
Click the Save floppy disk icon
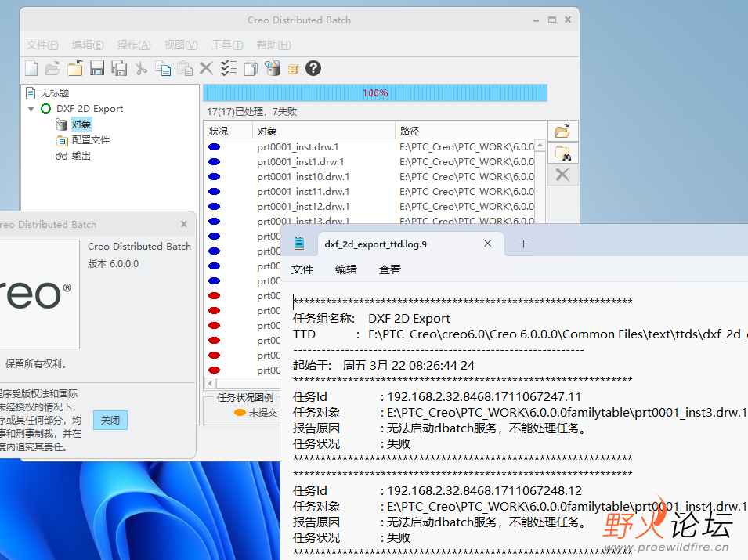(97, 68)
